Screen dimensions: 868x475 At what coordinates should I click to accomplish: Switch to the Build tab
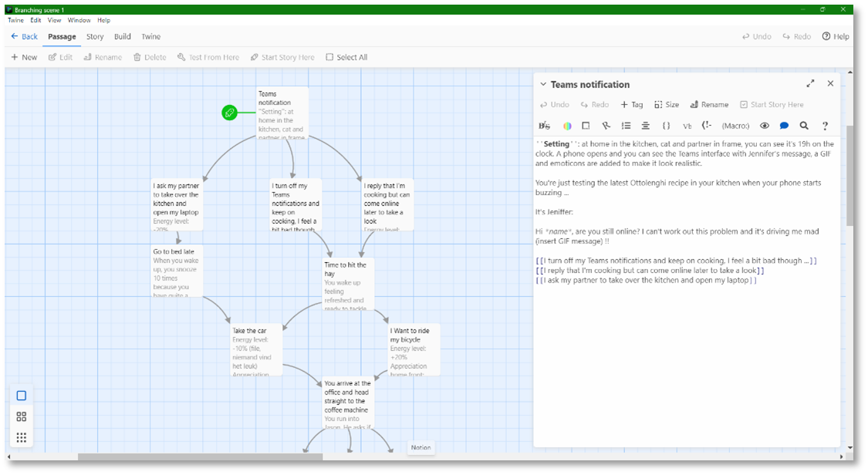point(123,36)
